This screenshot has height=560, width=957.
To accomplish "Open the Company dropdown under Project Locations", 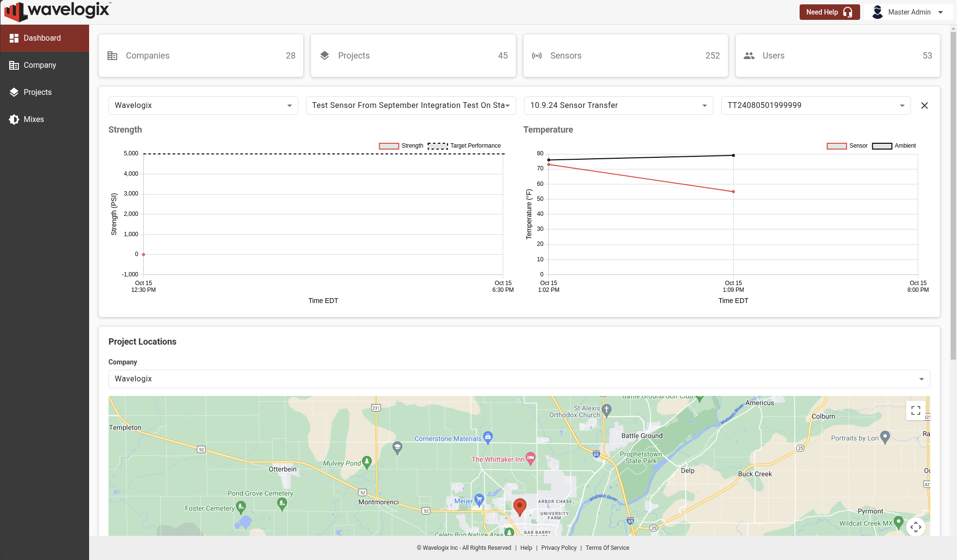I will [519, 378].
